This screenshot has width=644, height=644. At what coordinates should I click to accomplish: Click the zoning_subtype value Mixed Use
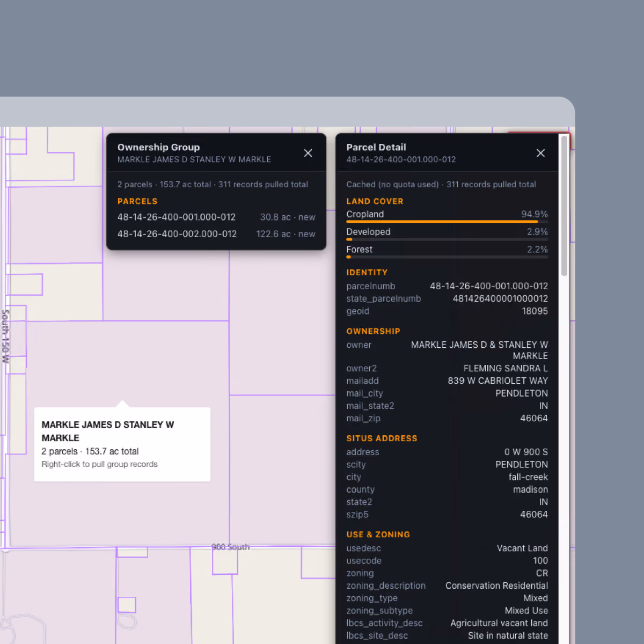coord(526,611)
